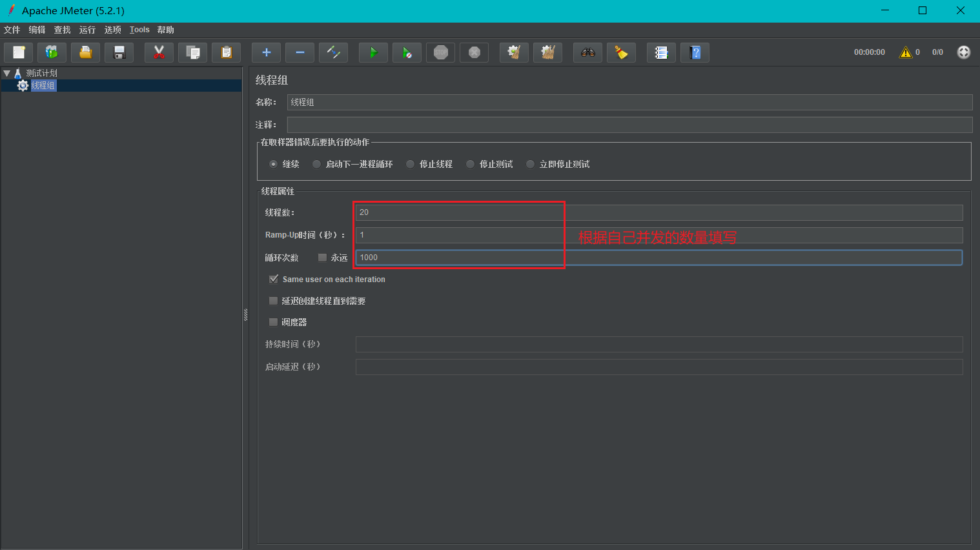Screen dimensions: 980x550
Task: Open Search with binoculars icon
Action: click(587, 52)
